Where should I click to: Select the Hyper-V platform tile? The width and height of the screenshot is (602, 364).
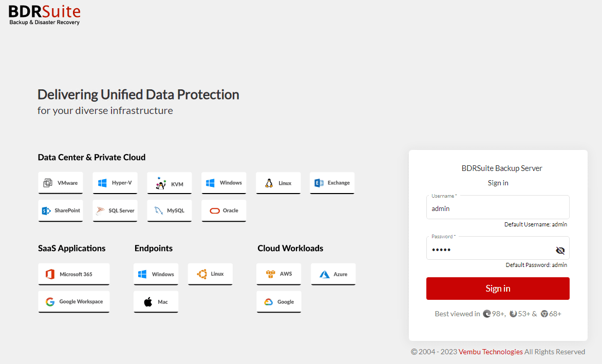point(115,183)
